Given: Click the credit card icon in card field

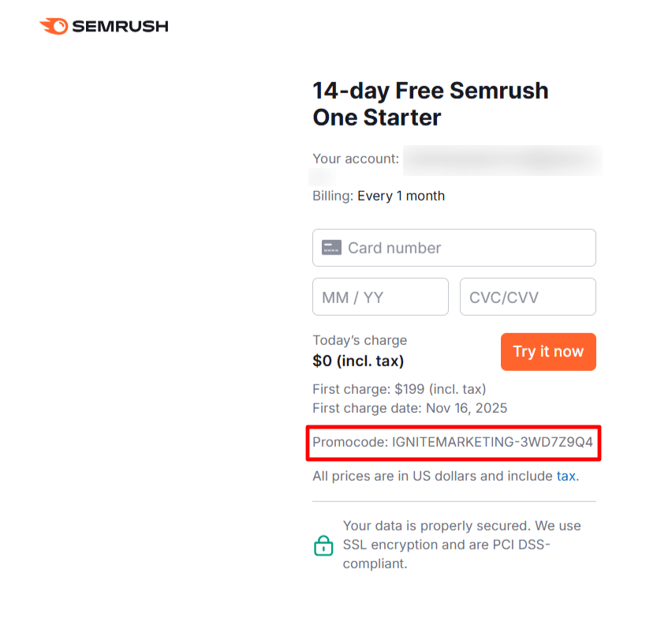Looking at the screenshot, I should pos(330,247).
